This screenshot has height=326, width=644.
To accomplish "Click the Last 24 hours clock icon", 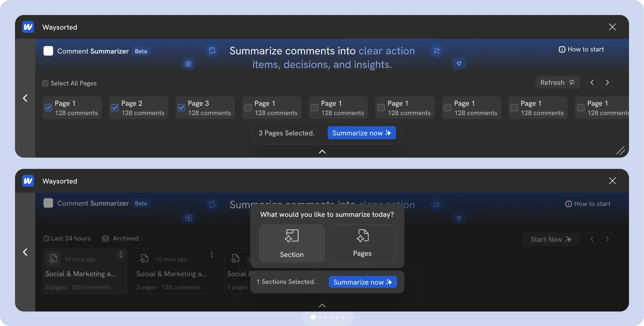I will tap(46, 238).
